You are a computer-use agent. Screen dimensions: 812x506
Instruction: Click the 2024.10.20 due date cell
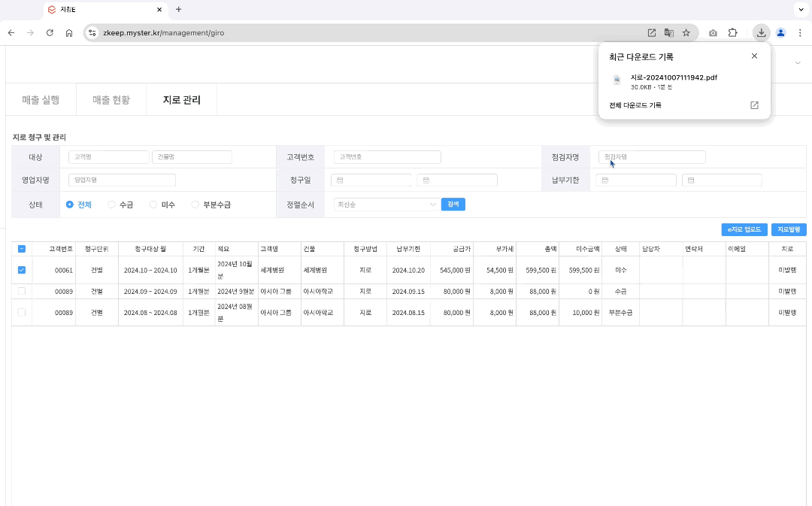pos(408,270)
